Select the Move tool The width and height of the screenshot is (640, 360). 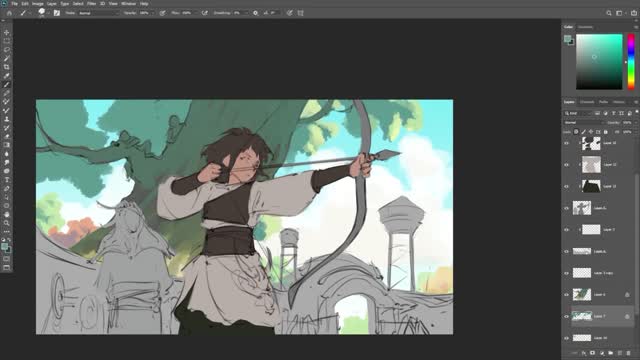tap(7, 32)
